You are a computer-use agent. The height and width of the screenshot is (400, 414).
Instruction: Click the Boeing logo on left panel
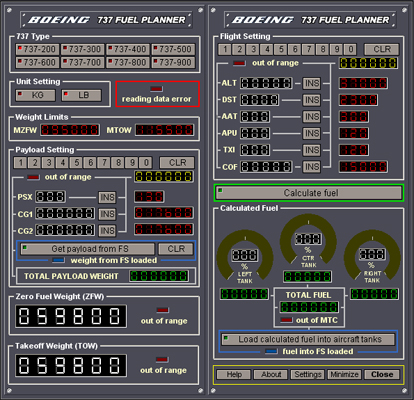[x=59, y=20]
